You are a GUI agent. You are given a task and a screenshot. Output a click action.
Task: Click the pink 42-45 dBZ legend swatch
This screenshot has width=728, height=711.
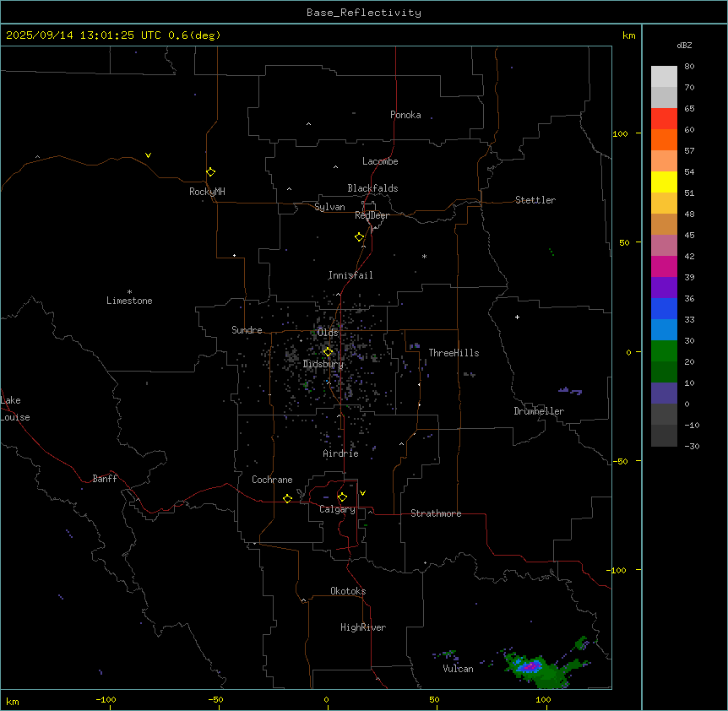[x=664, y=246]
